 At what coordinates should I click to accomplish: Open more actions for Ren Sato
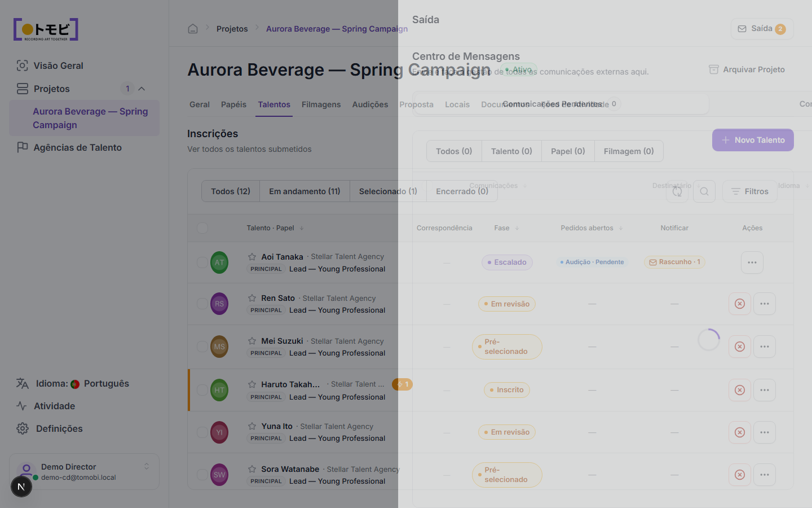point(765,304)
